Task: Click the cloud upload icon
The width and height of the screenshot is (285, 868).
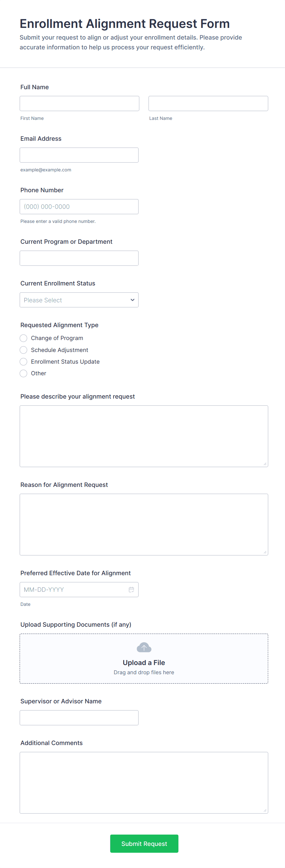Action: 144,647
